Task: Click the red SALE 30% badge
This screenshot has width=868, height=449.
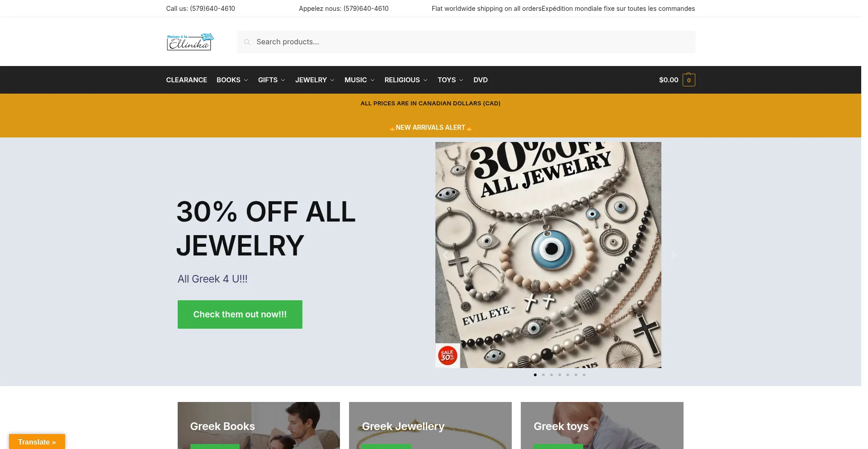Action: pyautogui.click(x=448, y=356)
